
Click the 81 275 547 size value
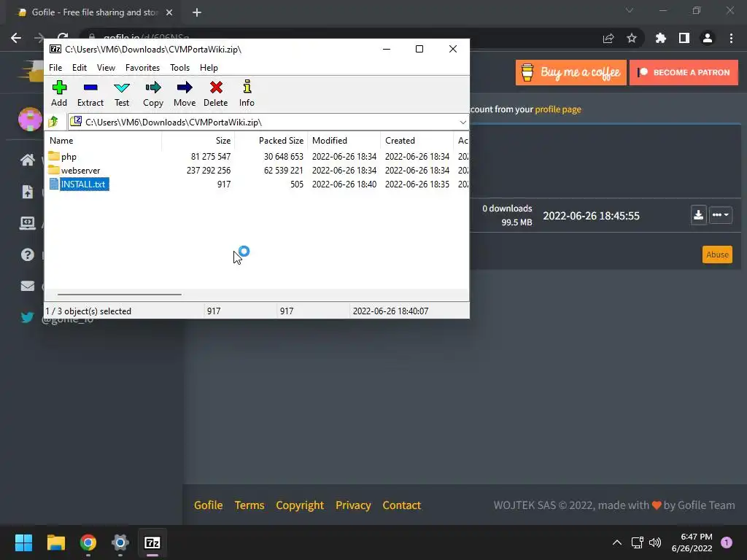click(211, 157)
